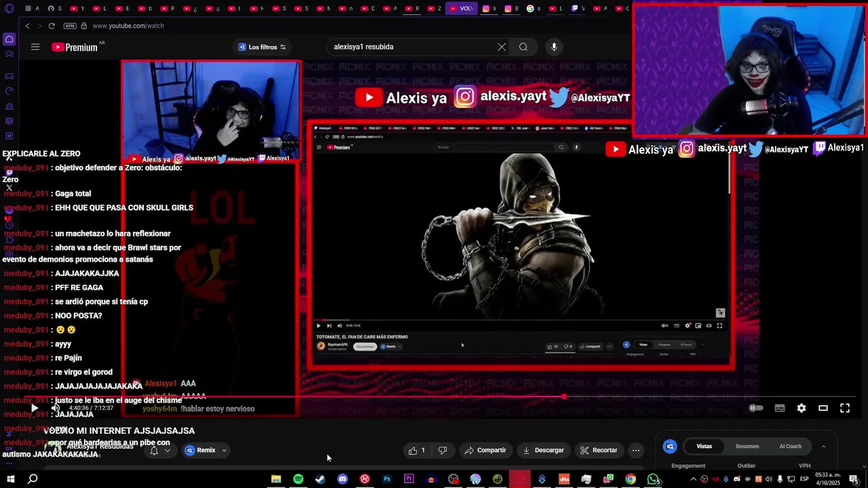Expand the Remix dropdown arrow
The height and width of the screenshot is (488, 868).
[224, 450]
